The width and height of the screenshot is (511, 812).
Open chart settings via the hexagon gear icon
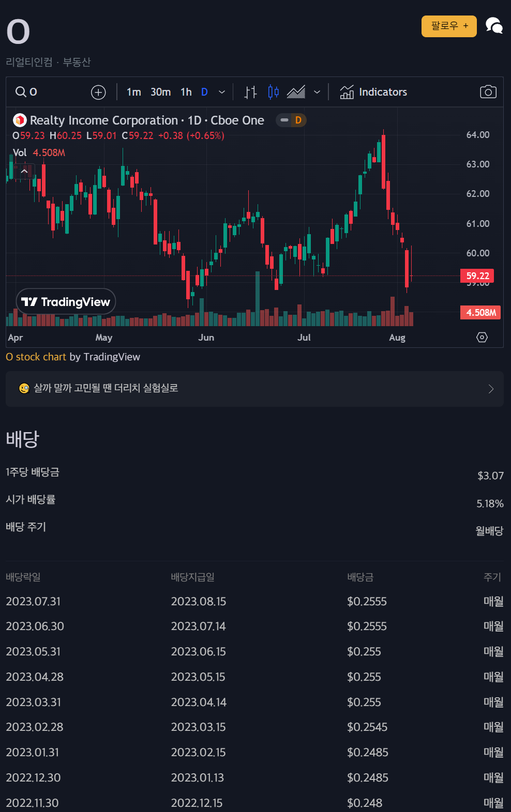tap(482, 337)
